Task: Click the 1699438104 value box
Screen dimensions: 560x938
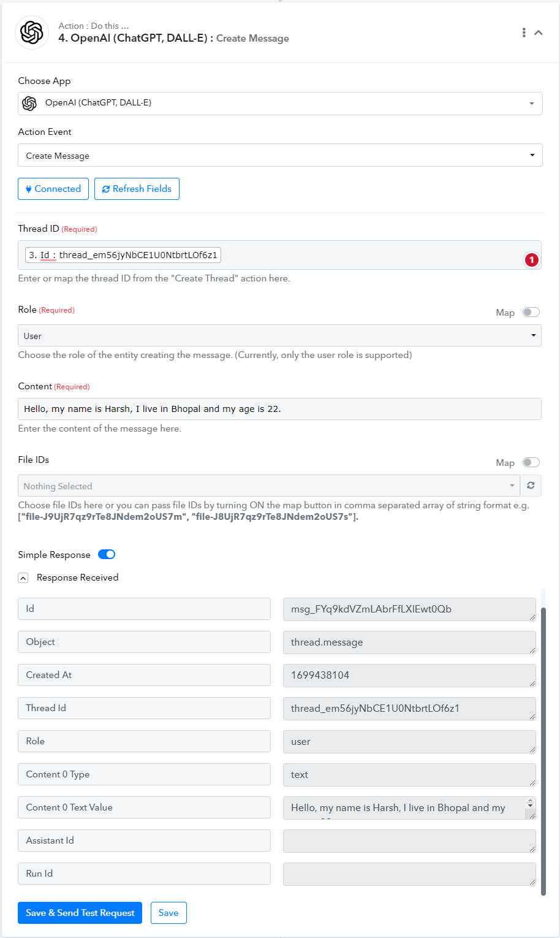Action: 409,675
